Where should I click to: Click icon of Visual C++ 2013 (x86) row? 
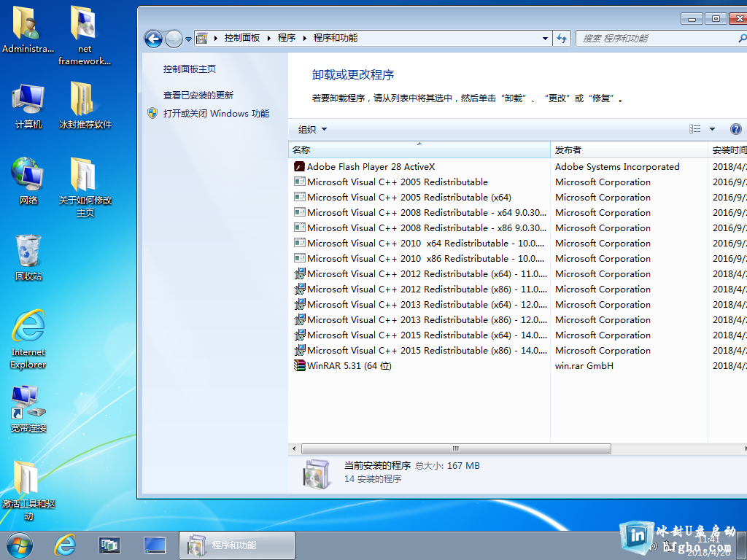300,319
